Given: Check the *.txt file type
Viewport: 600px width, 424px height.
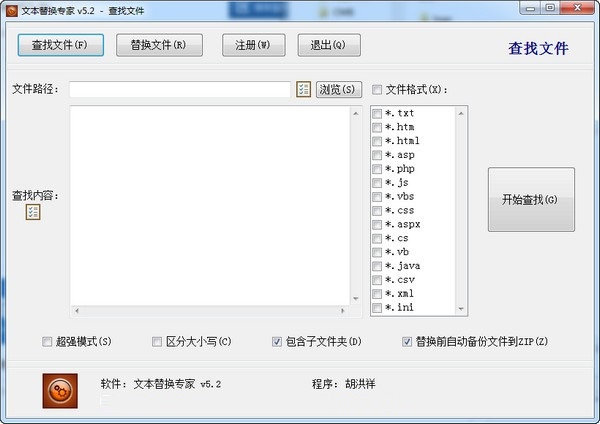Looking at the screenshot, I should [x=377, y=114].
